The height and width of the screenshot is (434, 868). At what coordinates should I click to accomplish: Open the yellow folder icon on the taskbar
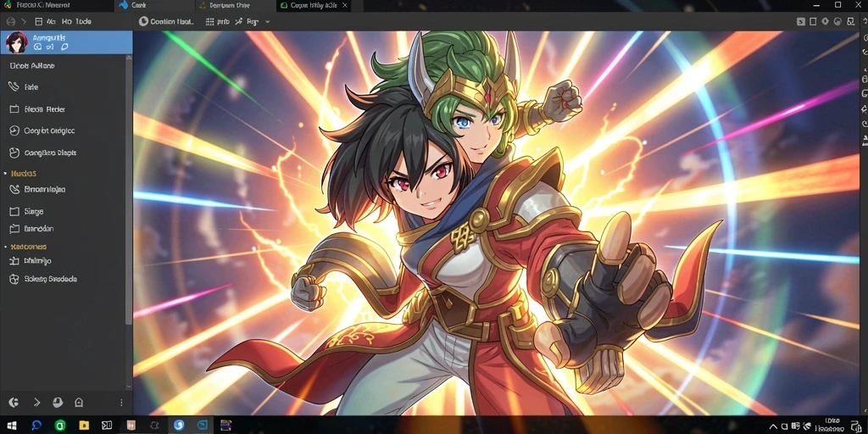(84, 426)
